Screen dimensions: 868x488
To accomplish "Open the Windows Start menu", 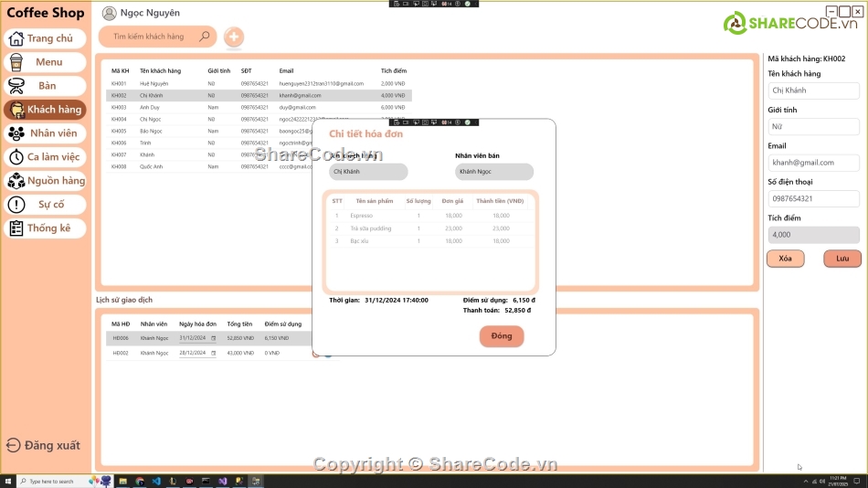I will click(7, 482).
